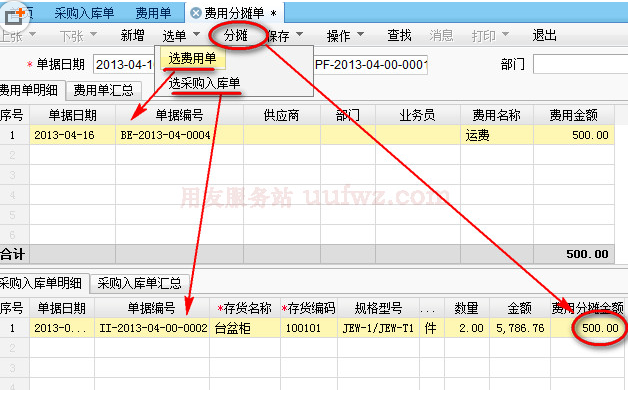The image size is (628, 393).
Task: Expand the 操作 dropdown menu
Action: (x=360, y=34)
